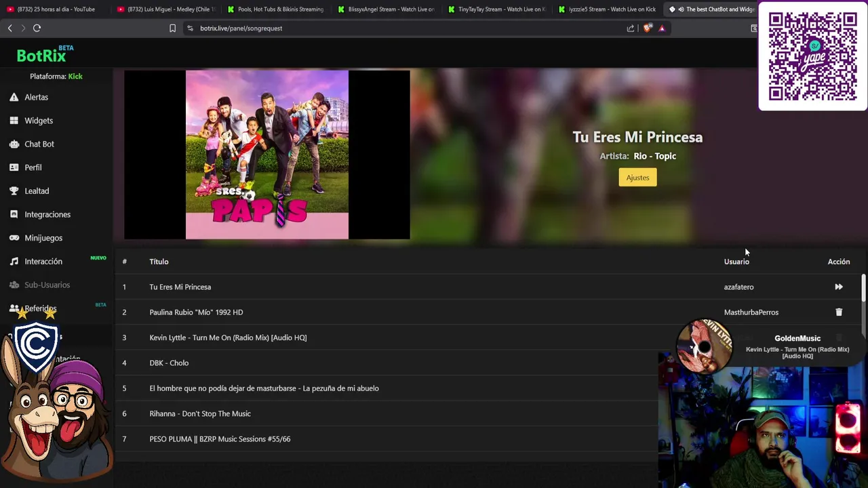The width and height of the screenshot is (868, 488).
Task: Click user name 'MasthurbaPerros'
Action: click(x=751, y=312)
